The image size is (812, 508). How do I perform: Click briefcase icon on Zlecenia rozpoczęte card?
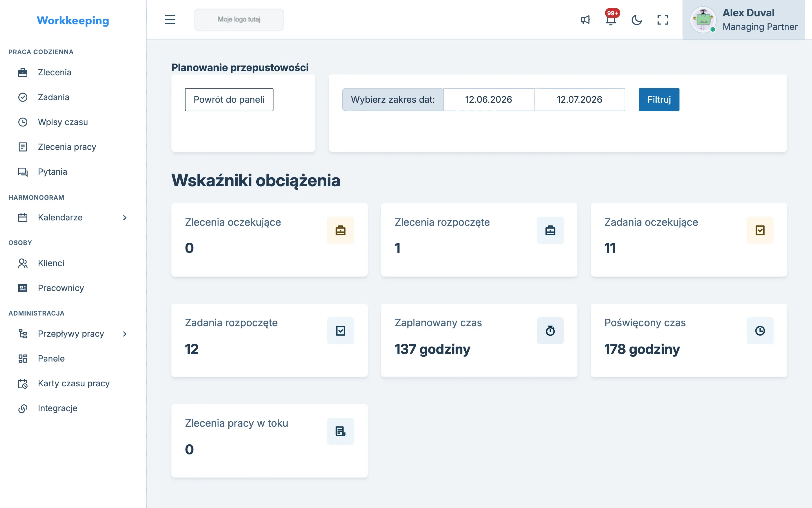550,230
